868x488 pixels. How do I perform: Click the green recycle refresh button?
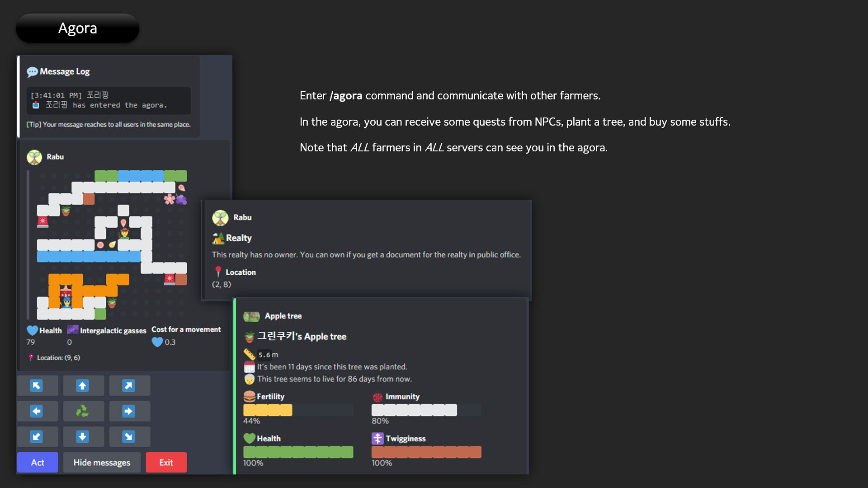(83, 411)
